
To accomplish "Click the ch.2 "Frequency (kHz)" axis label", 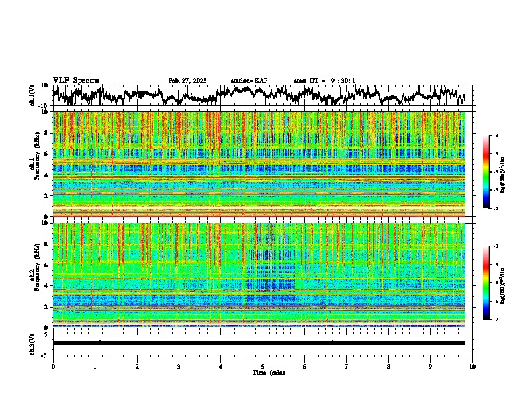I will (37, 267).
